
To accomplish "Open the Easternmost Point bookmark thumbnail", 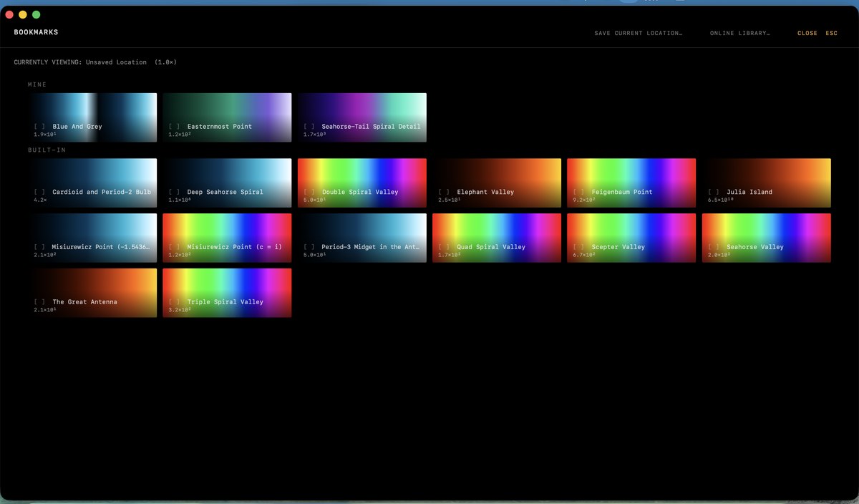I will 227,117.
